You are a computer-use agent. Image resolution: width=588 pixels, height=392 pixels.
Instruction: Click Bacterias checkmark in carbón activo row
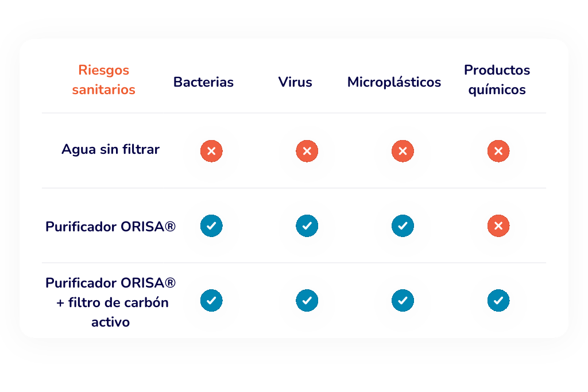(211, 301)
